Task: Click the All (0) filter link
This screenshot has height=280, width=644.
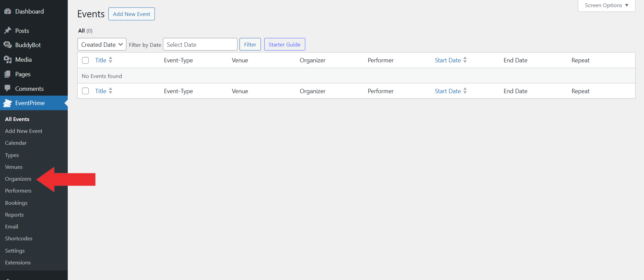Action: tap(85, 31)
